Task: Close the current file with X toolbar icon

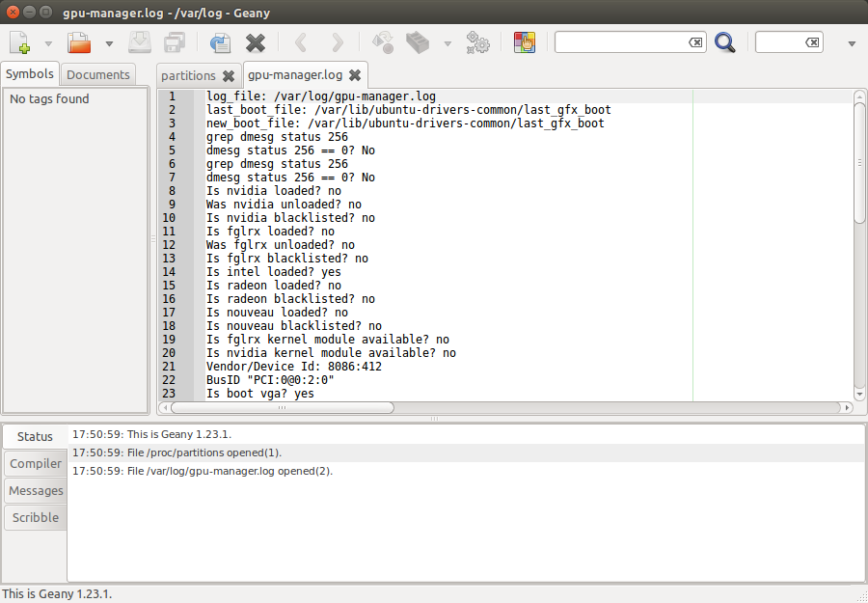Action: coord(256,42)
